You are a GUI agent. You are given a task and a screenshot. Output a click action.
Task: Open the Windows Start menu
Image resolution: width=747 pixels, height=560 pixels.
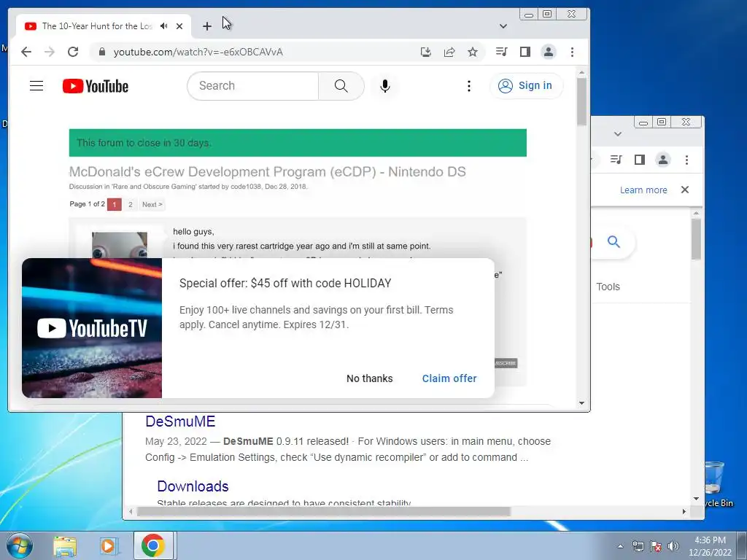click(19, 545)
